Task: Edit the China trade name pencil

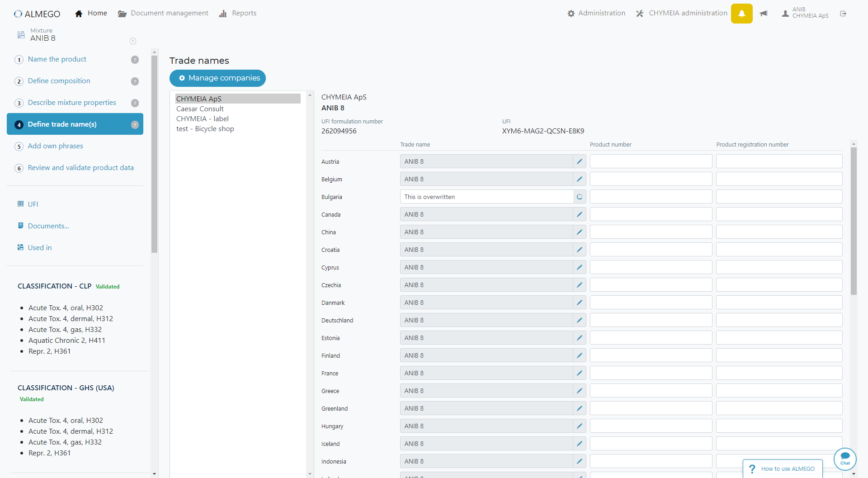Action: pyautogui.click(x=580, y=232)
